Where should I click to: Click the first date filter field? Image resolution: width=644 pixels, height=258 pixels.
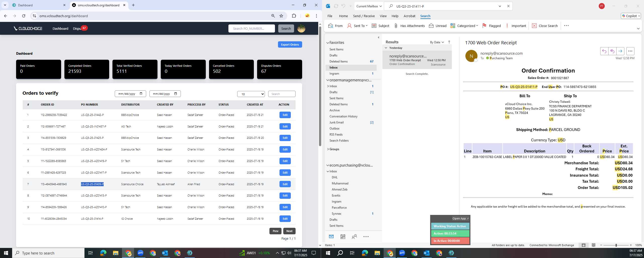coord(130,94)
